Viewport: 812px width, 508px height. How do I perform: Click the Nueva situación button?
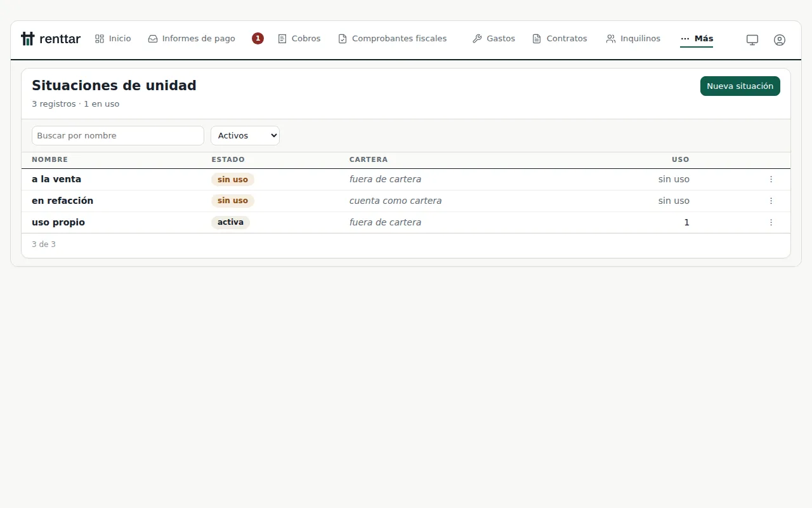(740, 86)
